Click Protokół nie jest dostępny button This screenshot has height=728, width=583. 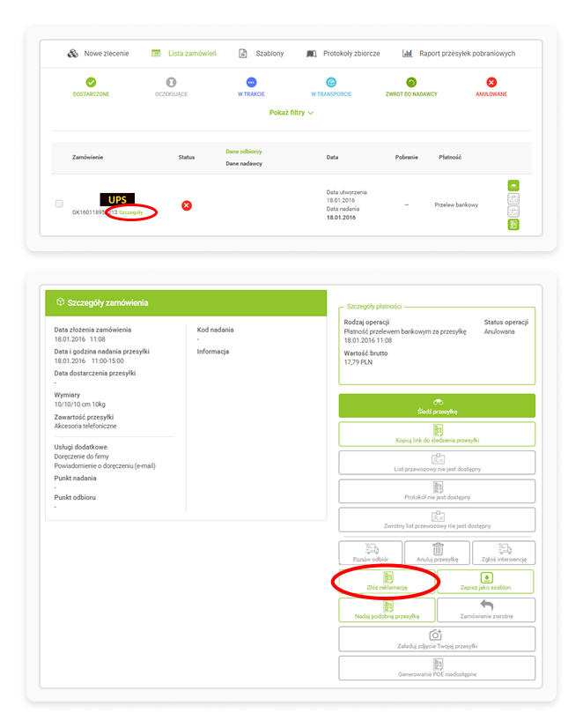click(x=437, y=491)
